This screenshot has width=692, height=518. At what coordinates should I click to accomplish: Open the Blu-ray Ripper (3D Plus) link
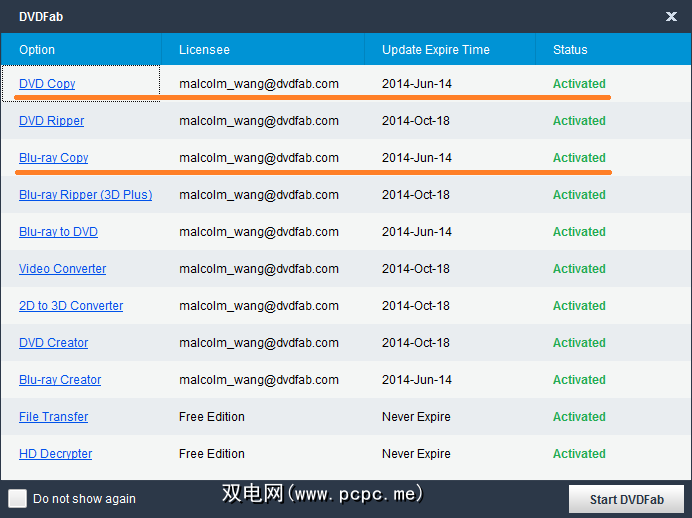86,195
